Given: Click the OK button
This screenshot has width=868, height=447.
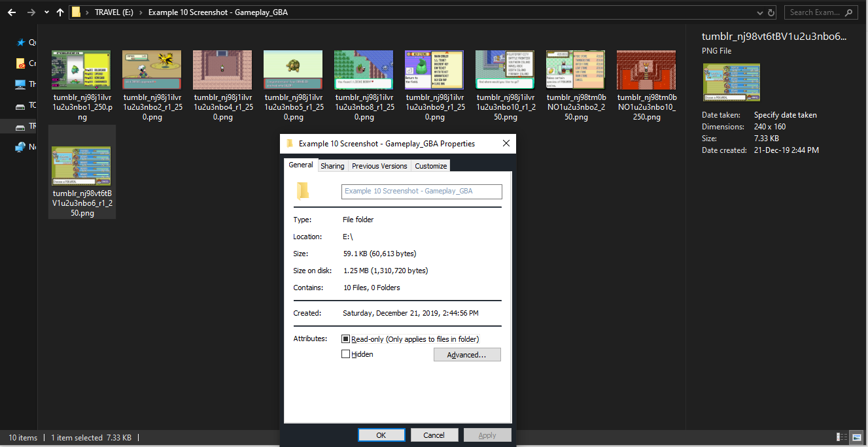Looking at the screenshot, I should pos(381,435).
